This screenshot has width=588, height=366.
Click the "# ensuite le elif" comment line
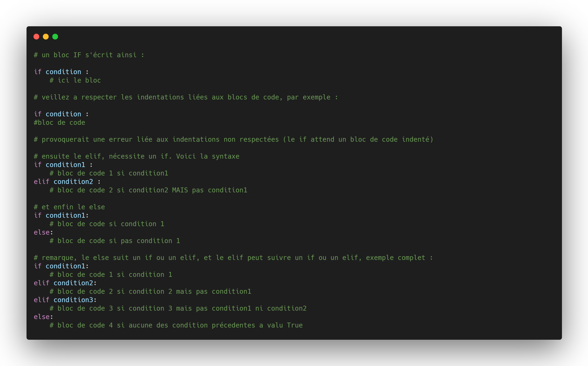pyautogui.click(x=137, y=156)
